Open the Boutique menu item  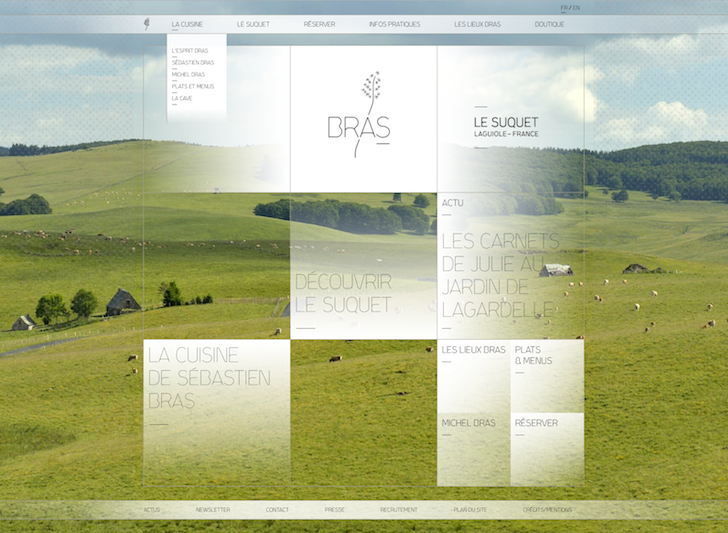549,24
